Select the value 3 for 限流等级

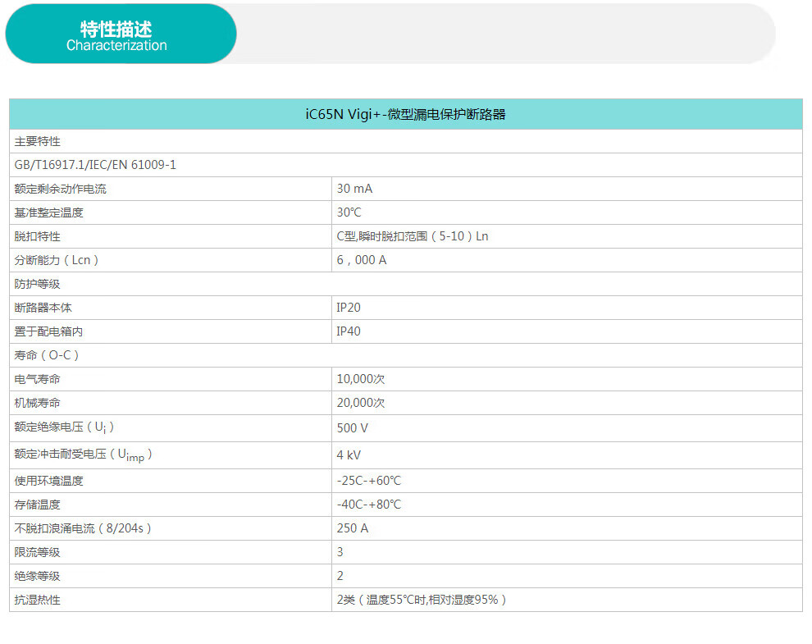[x=340, y=552]
